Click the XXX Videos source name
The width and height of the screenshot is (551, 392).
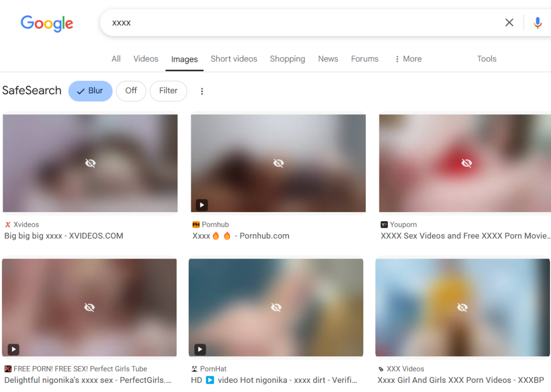pos(405,369)
